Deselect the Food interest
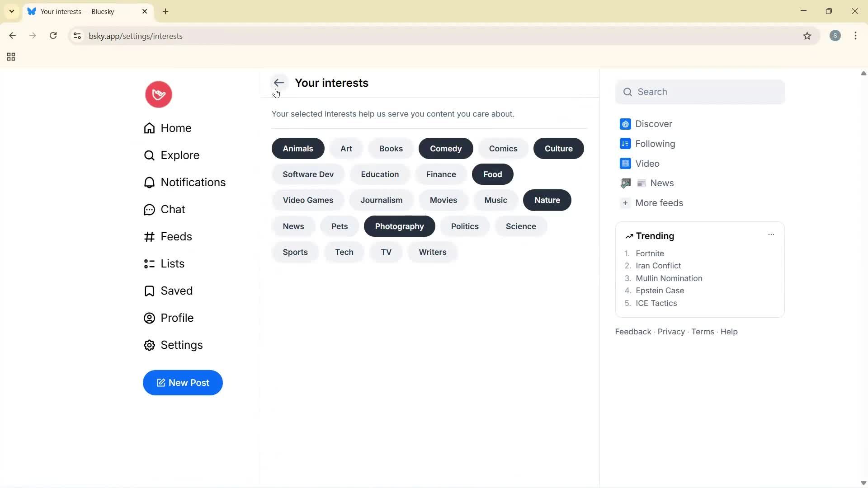 492,174
